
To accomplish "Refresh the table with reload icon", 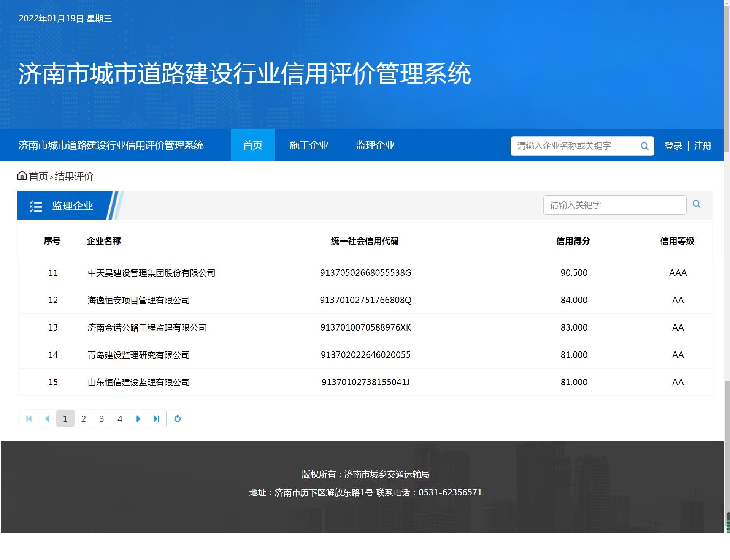I will pyautogui.click(x=178, y=419).
